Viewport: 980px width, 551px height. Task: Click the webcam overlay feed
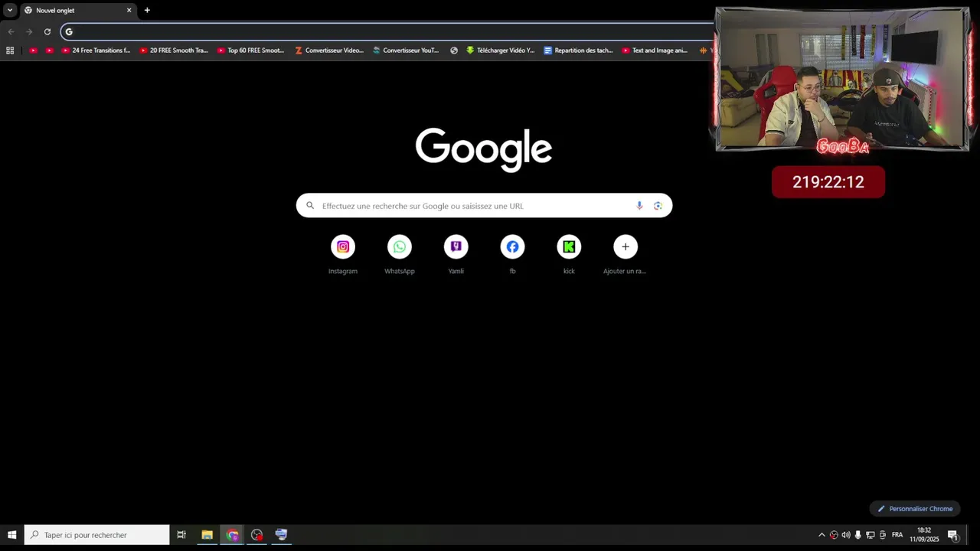pos(842,79)
